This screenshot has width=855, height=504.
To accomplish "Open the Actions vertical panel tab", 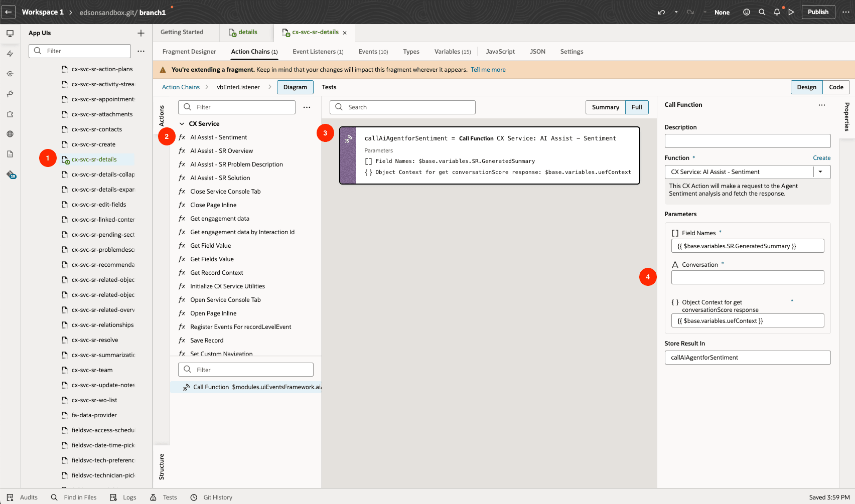I will 162,115.
